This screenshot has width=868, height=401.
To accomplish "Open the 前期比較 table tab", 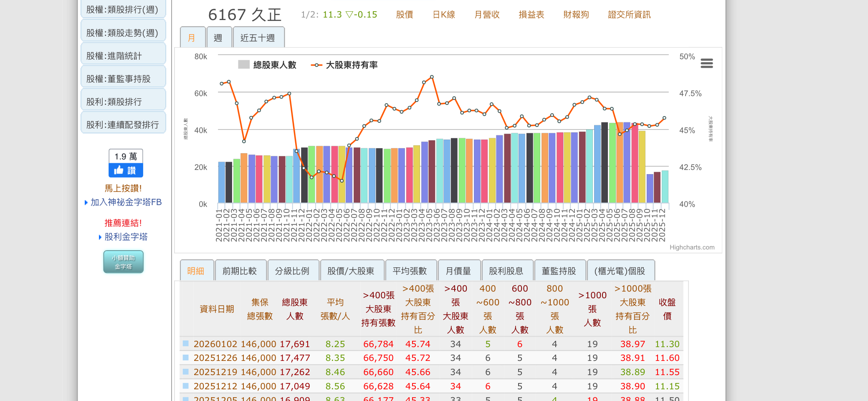I will pos(239,271).
